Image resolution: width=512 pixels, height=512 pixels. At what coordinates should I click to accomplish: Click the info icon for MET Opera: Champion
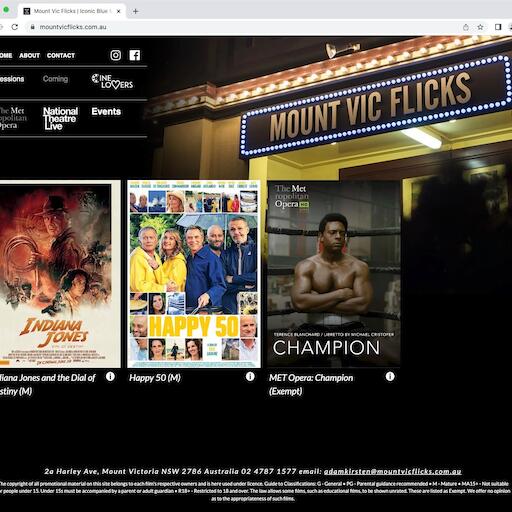point(390,376)
